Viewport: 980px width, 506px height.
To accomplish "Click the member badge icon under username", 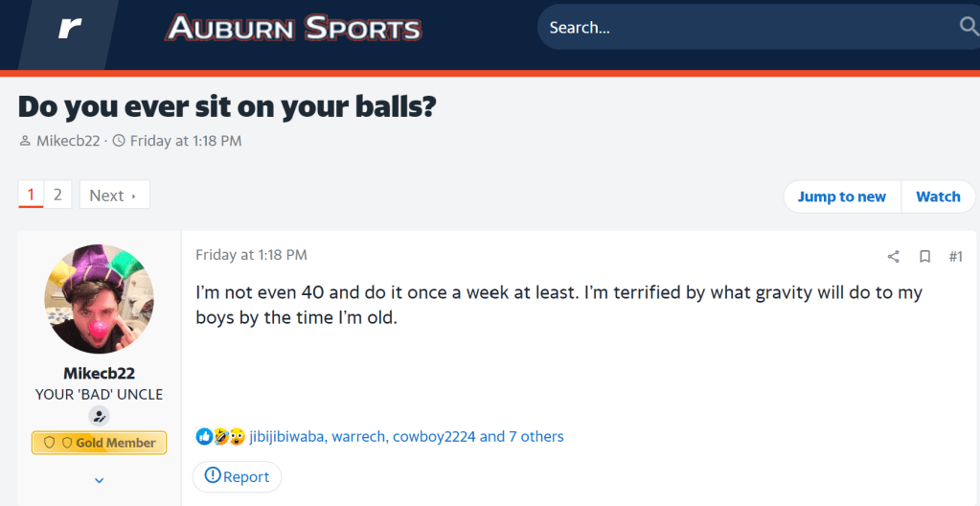I will pos(99,416).
